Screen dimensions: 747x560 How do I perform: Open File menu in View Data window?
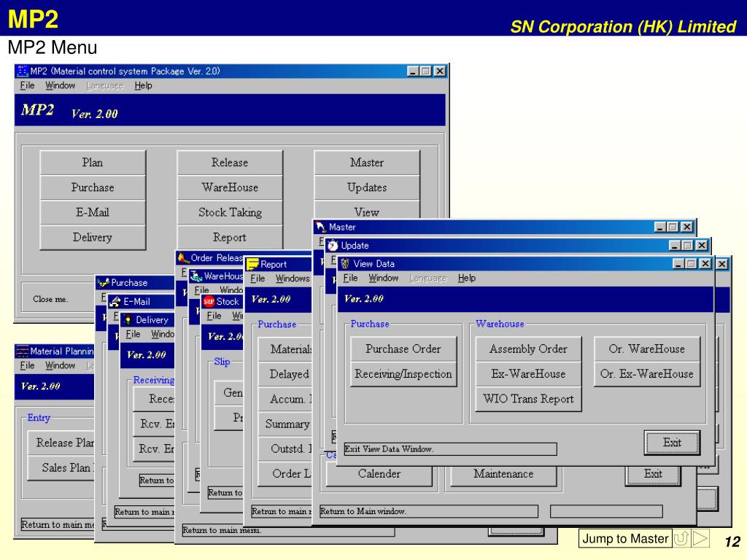pos(350,278)
